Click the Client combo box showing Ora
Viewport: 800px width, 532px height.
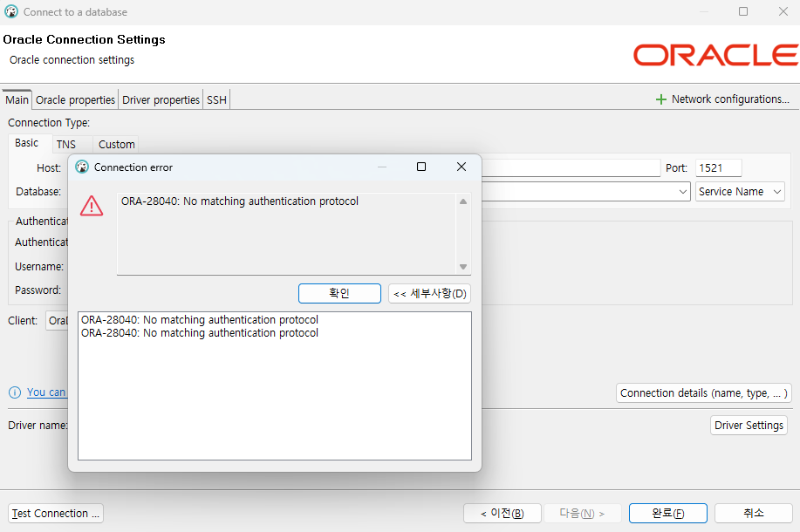(58, 321)
